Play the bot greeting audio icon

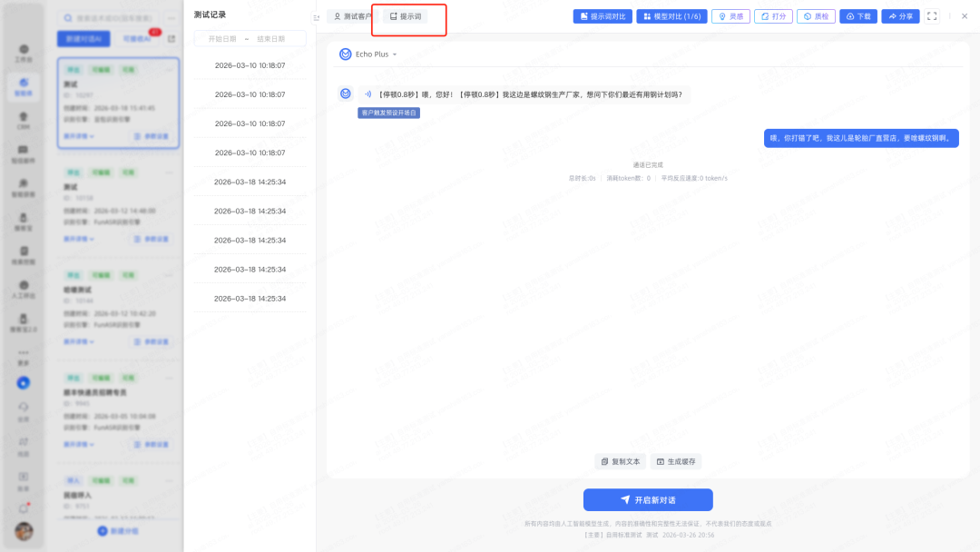click(367, 94)
